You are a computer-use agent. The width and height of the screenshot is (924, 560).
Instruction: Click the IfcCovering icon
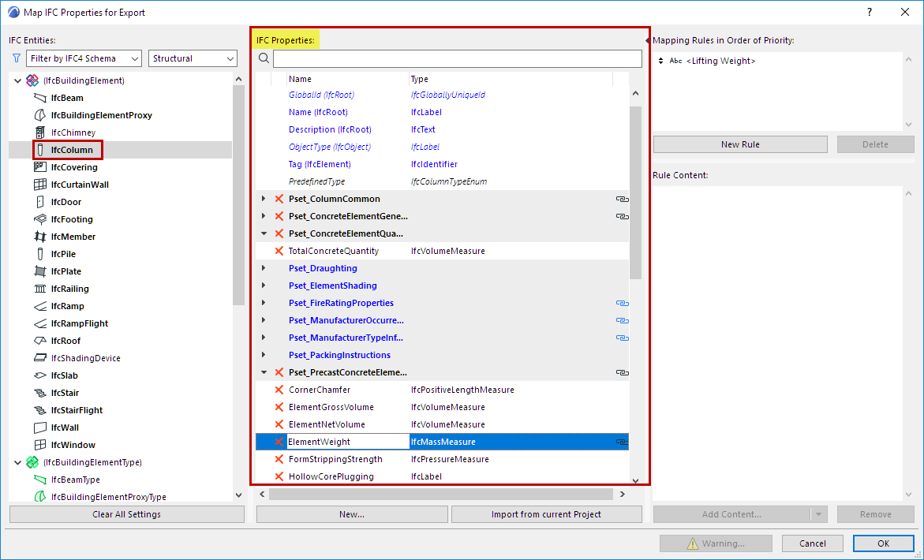[x=40, y=167]
